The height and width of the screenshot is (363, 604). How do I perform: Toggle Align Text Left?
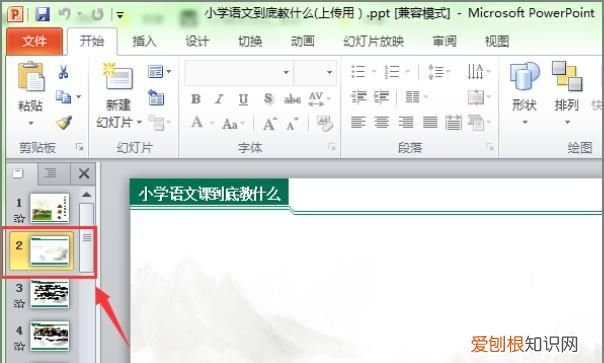coord(358,123)
